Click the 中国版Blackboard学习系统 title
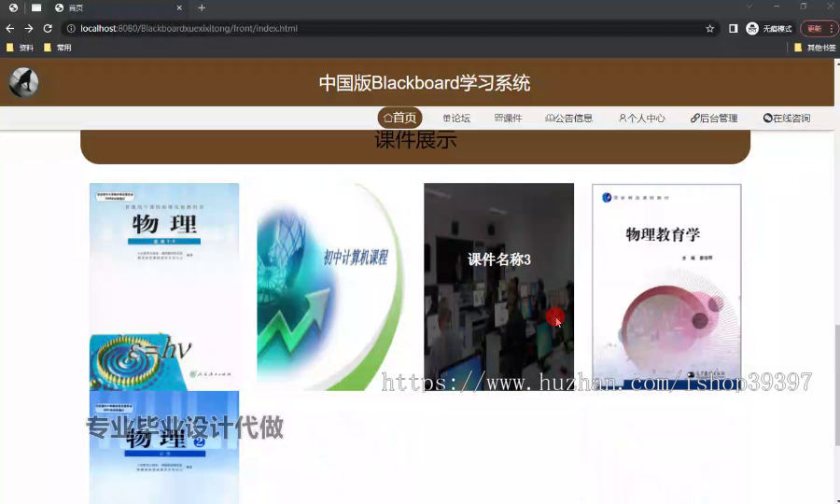The height and width of the screenshot is (504, 840). [425, 83]
